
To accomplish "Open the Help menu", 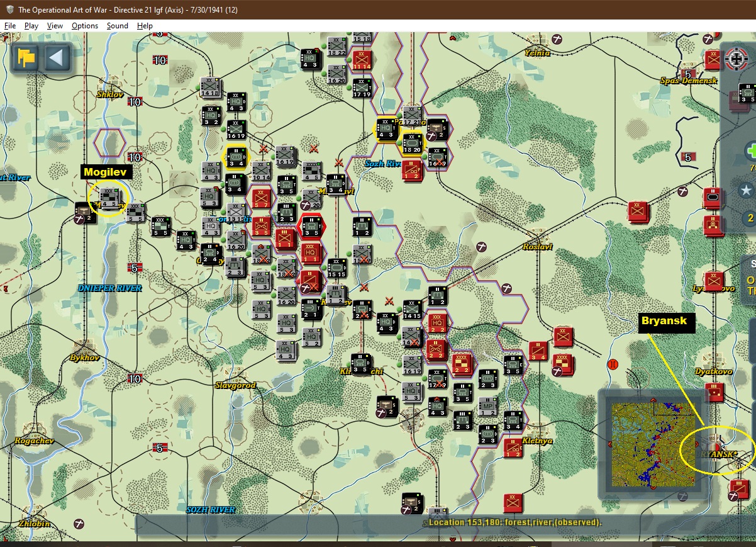I will (x=145, y=26).
